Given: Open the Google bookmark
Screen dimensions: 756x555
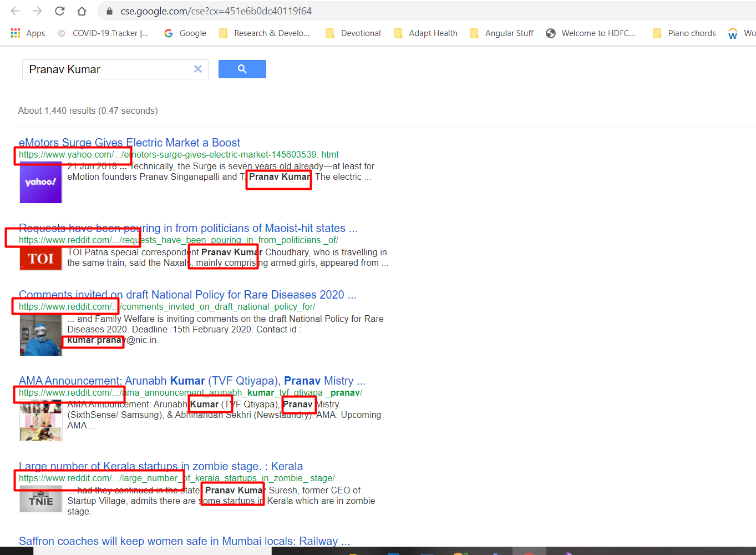Looking at the screenshot, I should tap(185, 33).
